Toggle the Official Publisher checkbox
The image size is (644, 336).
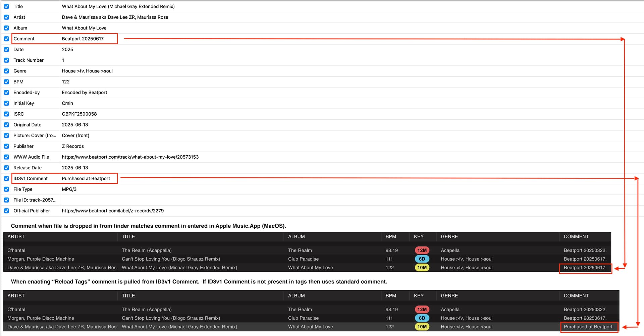pyautogui.click(x=6, y=211)
